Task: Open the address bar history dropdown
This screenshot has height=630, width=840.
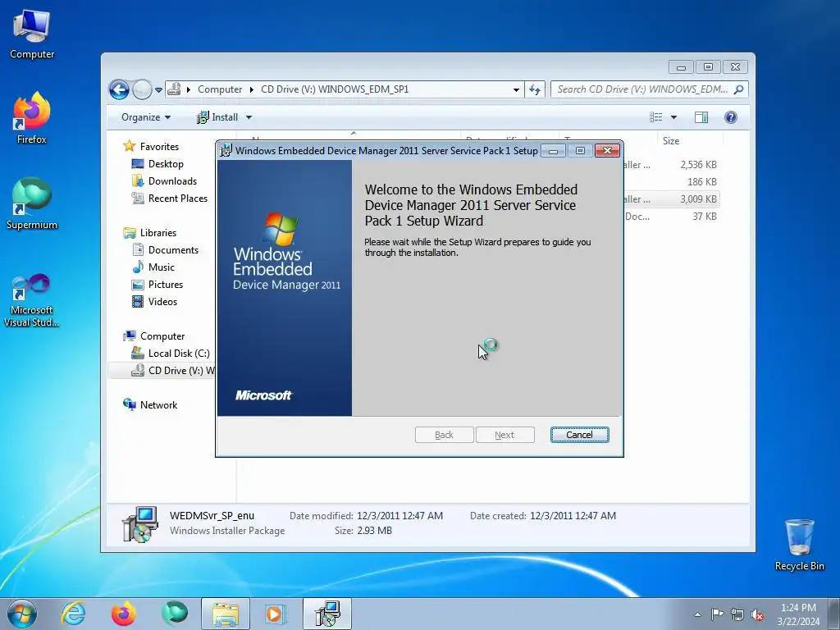Action: point(516,90)
